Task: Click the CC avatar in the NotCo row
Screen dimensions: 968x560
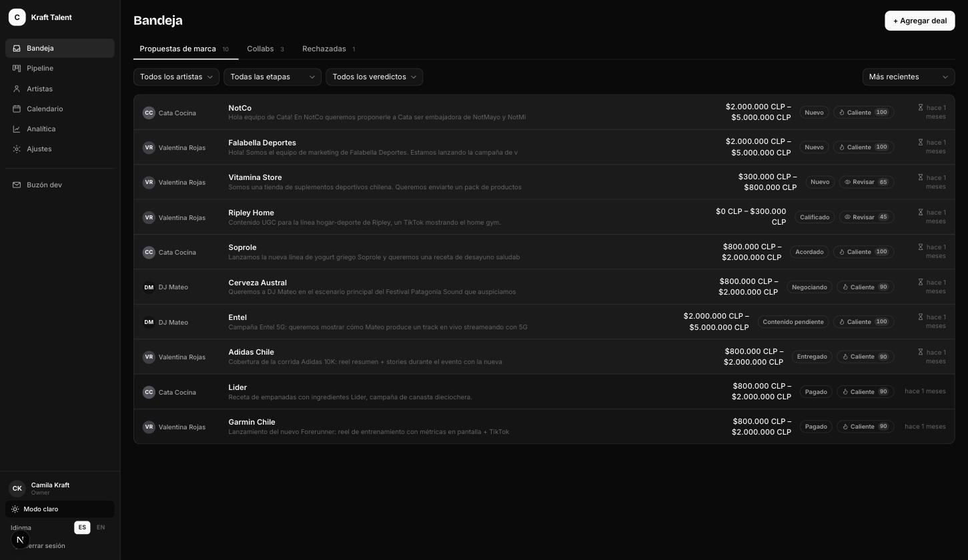Action: pos(149,113)
